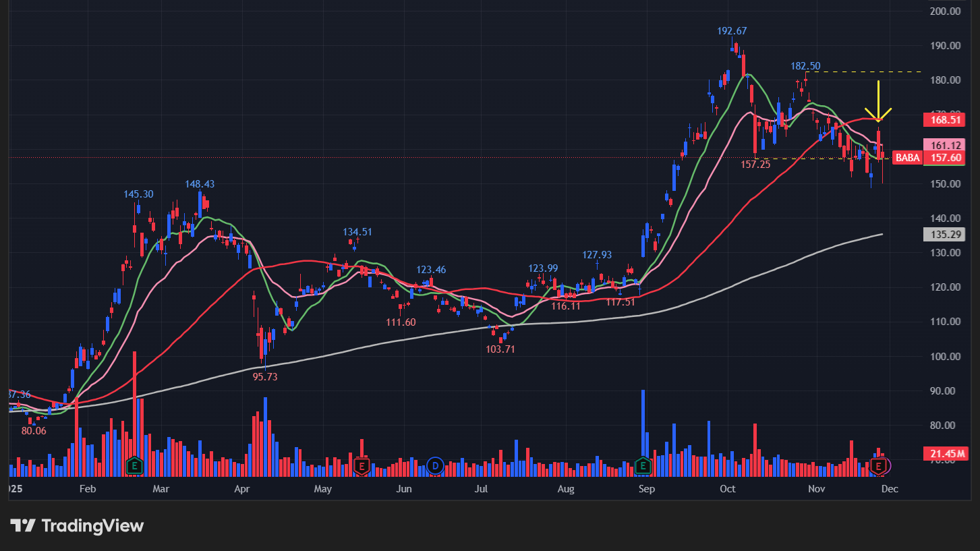
Task: Click the red earnings icon near December
Action: pos(878,465)
